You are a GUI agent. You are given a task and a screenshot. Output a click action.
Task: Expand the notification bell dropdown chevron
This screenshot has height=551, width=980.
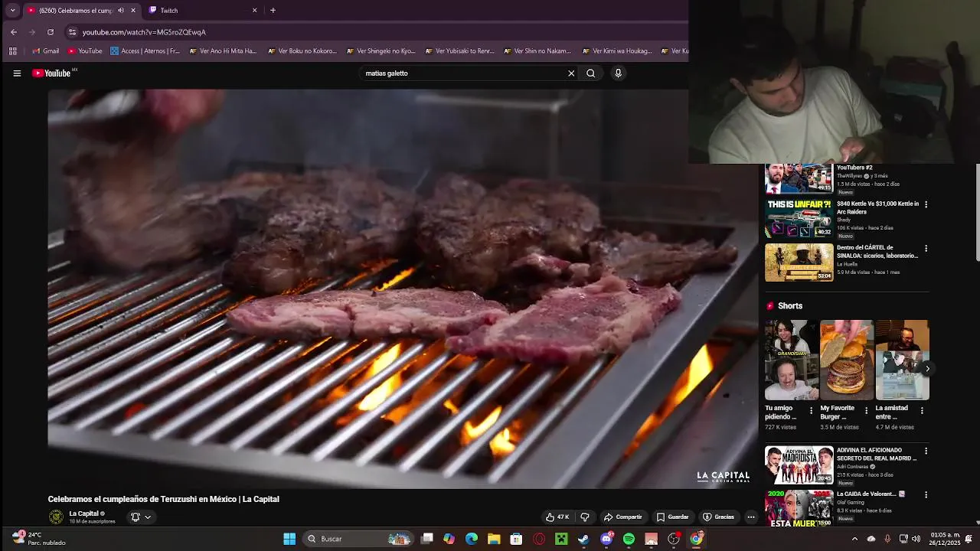coord(148,517)
